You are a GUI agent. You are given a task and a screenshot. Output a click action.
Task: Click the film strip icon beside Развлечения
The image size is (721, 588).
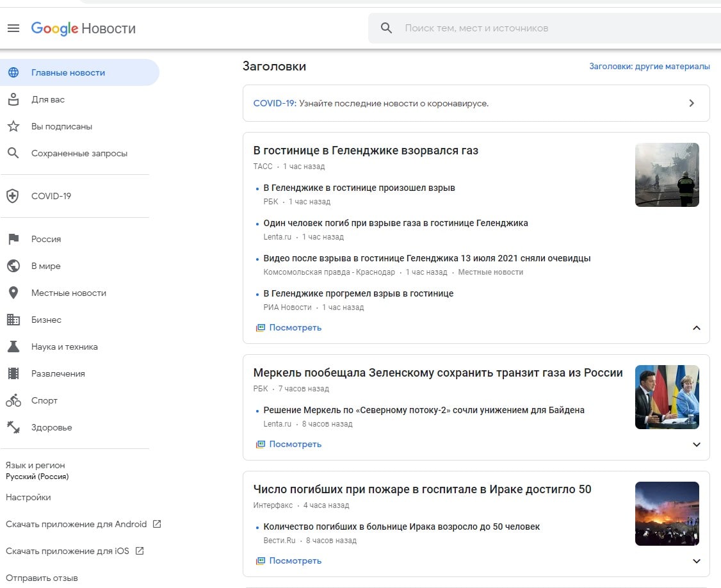click(13, 373)
